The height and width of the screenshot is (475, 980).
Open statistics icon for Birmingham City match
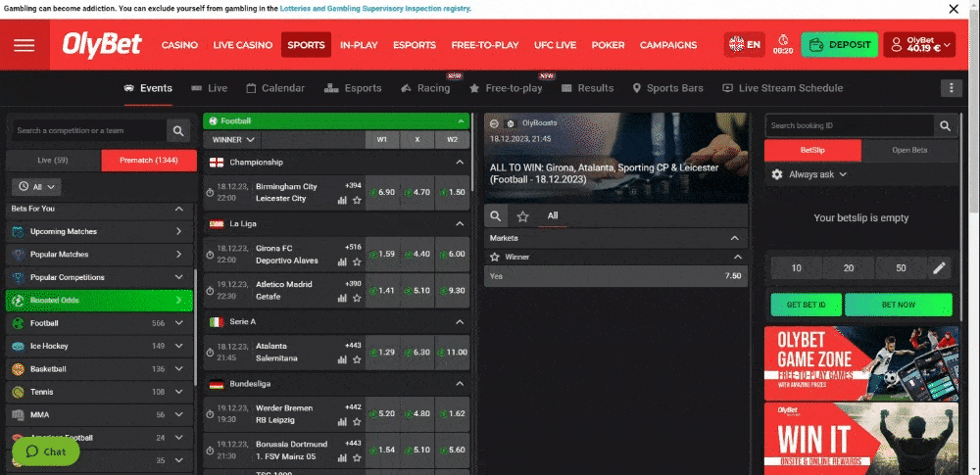pyautogui.click(x=342, y=200)
